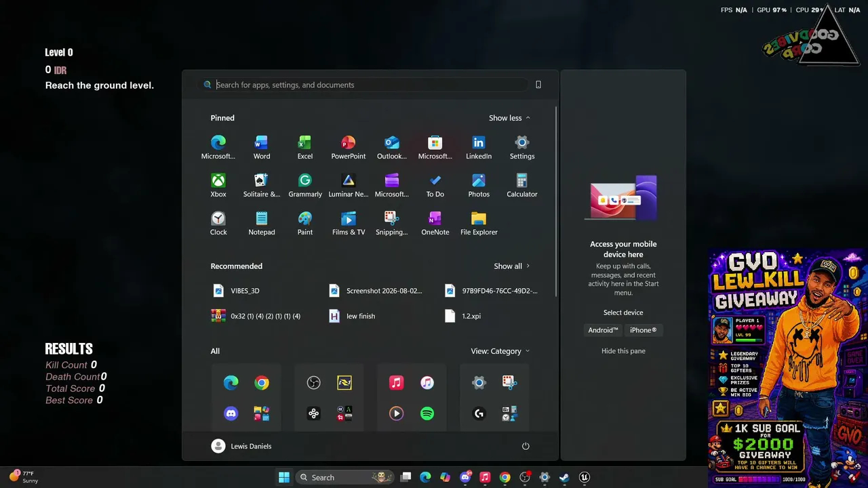Open the Clock app

218,224
